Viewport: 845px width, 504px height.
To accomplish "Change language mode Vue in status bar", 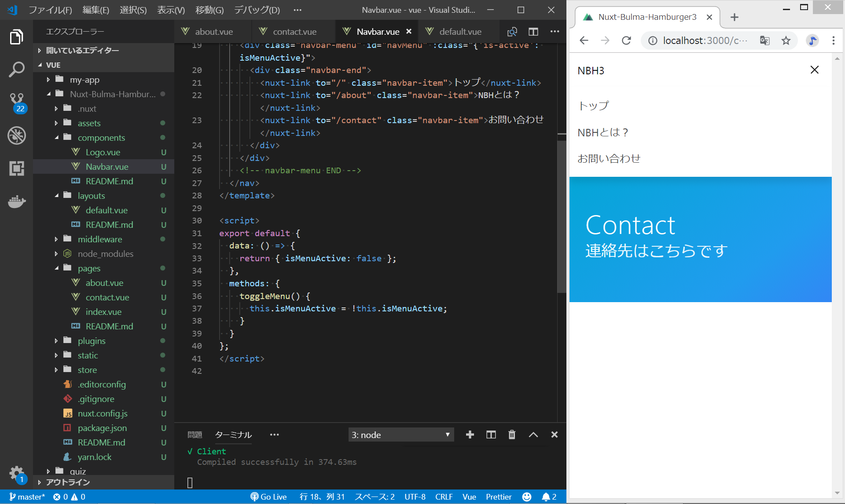I will click(x=469, y=497).
